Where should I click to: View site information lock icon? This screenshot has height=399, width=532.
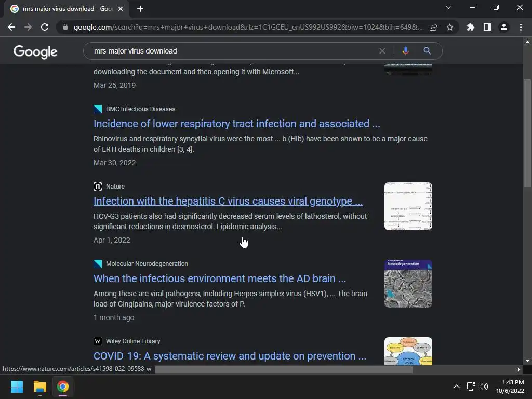pos(65,27)
